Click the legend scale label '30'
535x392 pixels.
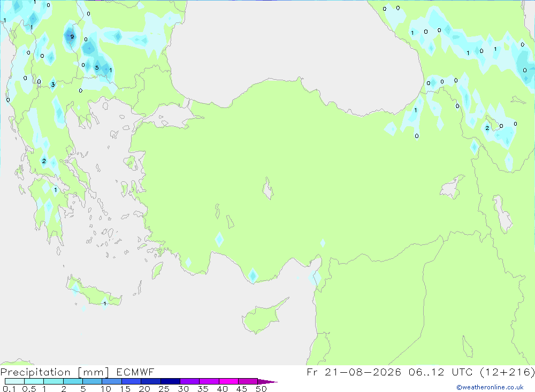tap(183, 389)
